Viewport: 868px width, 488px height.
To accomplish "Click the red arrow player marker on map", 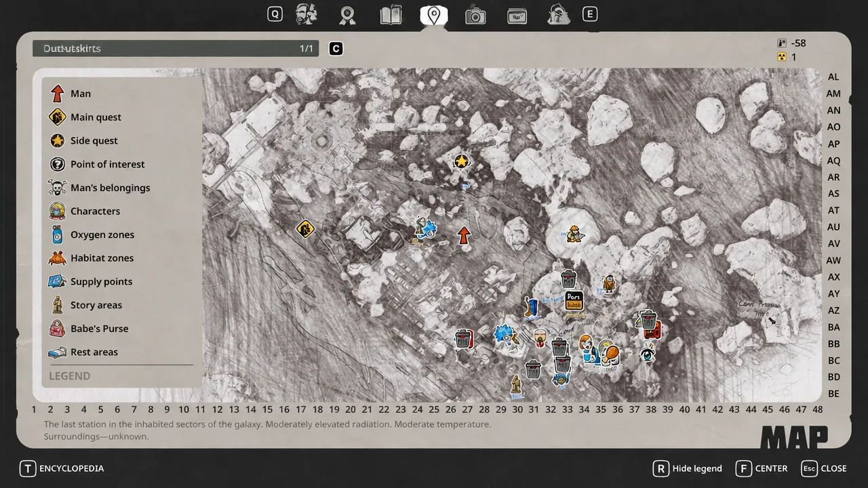I will [x=464, y=236].
